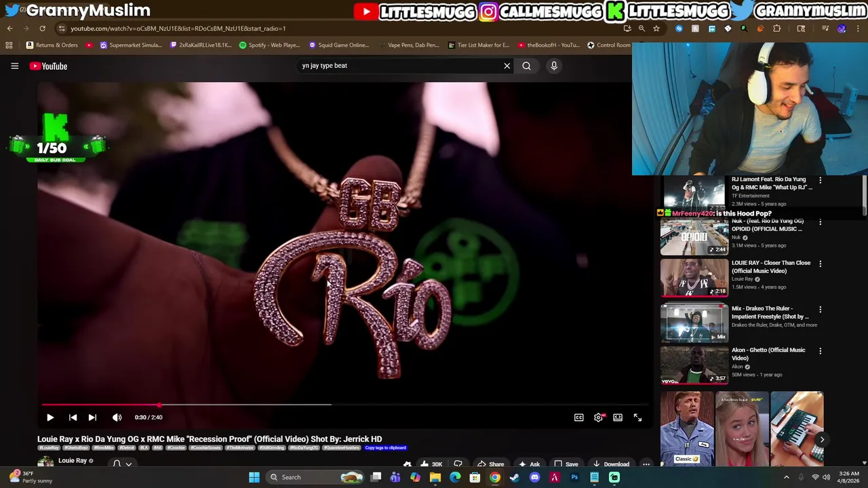This screenshot has width=868, height=488.
Task: Run search with the magnifying glass button
Action: coord(526,66)
